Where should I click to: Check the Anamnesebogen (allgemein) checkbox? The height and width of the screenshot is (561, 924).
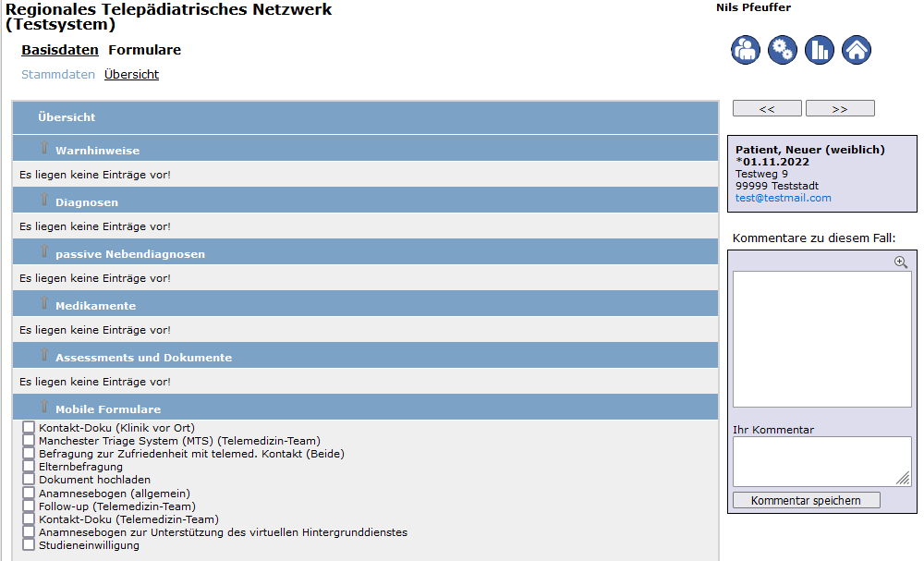click(29, 492)
